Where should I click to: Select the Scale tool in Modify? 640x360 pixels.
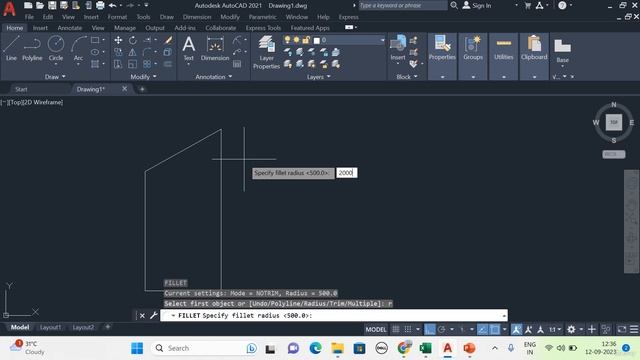tap(133, 64)
